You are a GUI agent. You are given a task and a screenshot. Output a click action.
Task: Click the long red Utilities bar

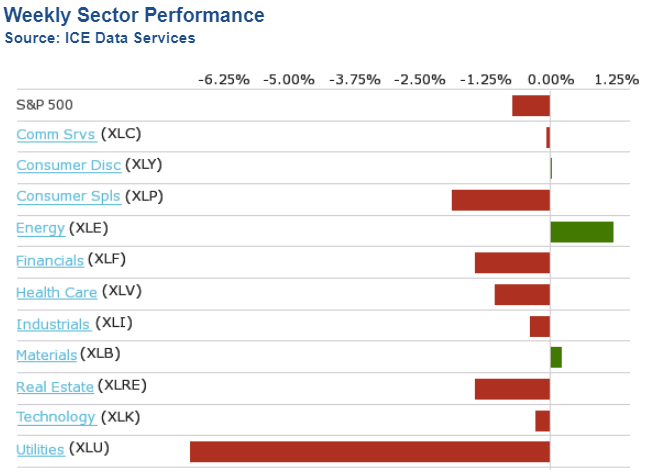370,451
